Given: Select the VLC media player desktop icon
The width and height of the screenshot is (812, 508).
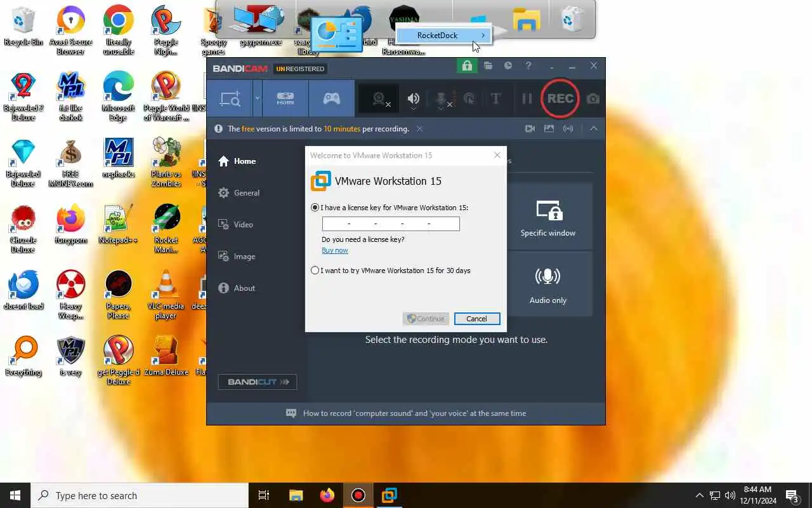Looking at the screenshot, I should coord(166,294).
